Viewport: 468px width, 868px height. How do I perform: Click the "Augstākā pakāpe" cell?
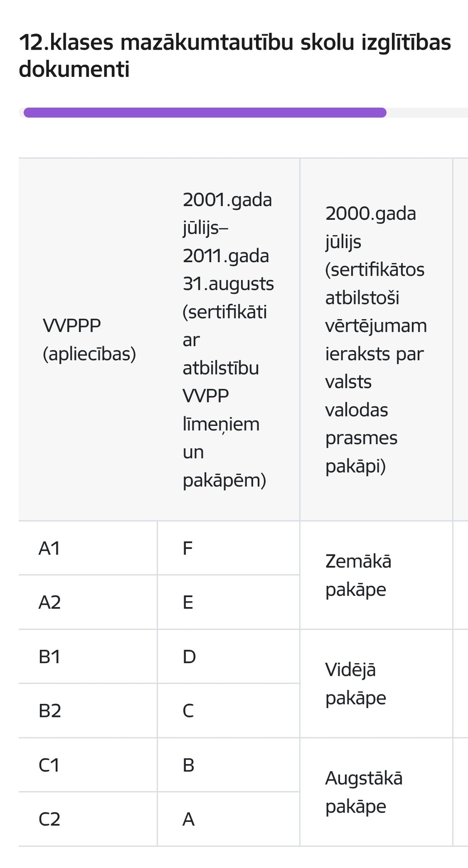click(x=364, y=792)
